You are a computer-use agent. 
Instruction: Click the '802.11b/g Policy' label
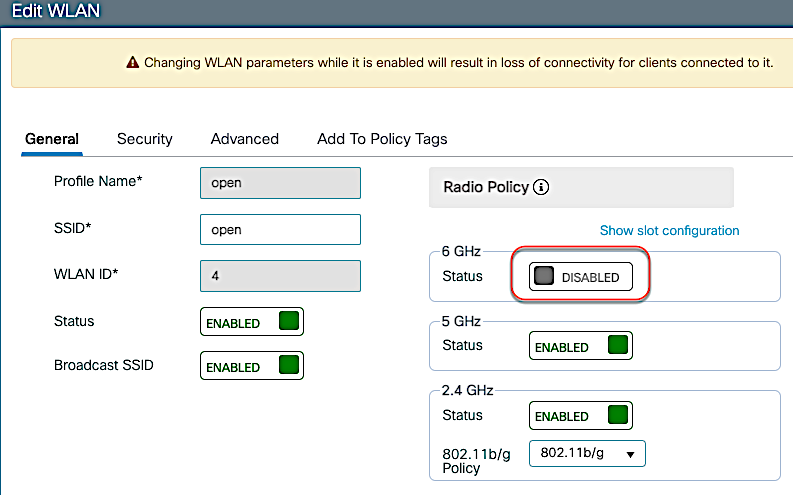[476, 461]
